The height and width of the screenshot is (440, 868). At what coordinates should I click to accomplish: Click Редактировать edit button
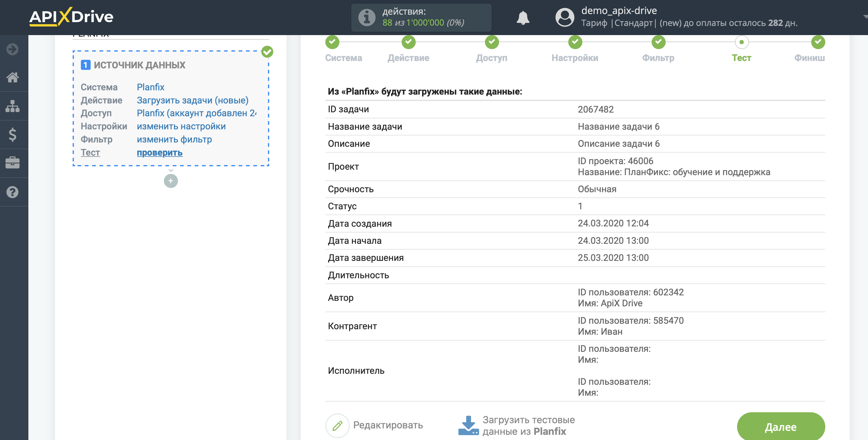pos(374,426)
